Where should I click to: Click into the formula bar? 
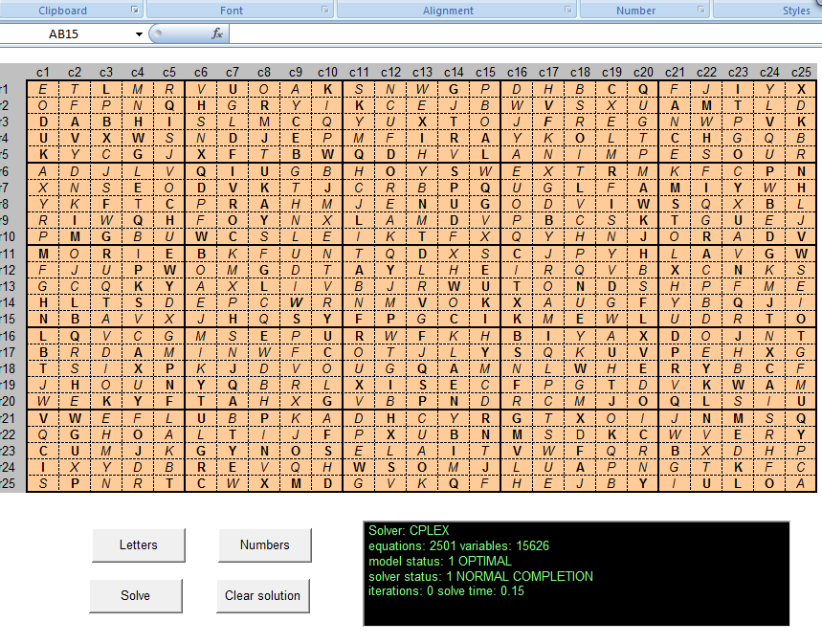click(x=517, y=34)
